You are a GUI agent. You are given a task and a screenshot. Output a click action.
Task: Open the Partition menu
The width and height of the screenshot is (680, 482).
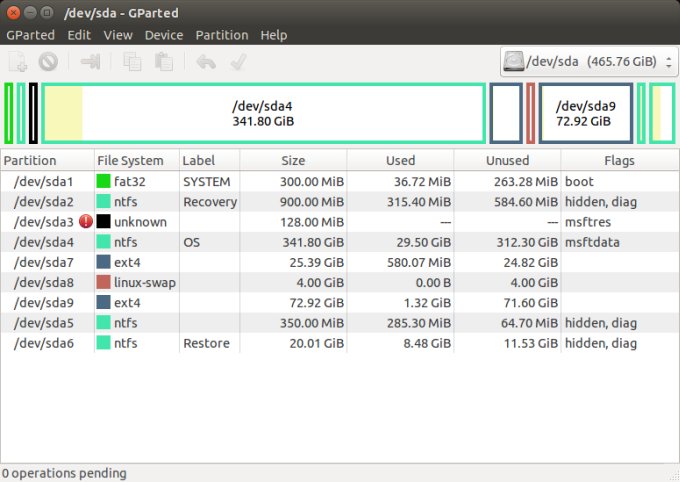[x=221, y=35]
